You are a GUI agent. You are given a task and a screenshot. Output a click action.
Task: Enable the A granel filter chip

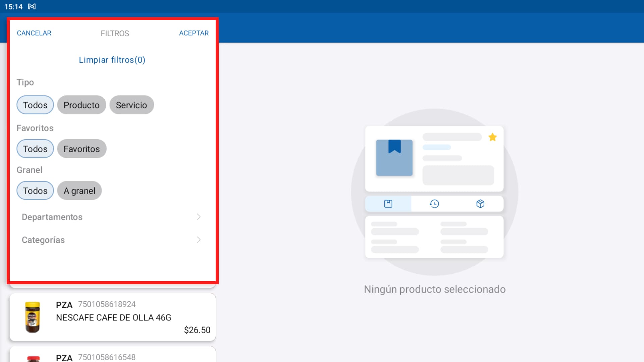[79, 190]
